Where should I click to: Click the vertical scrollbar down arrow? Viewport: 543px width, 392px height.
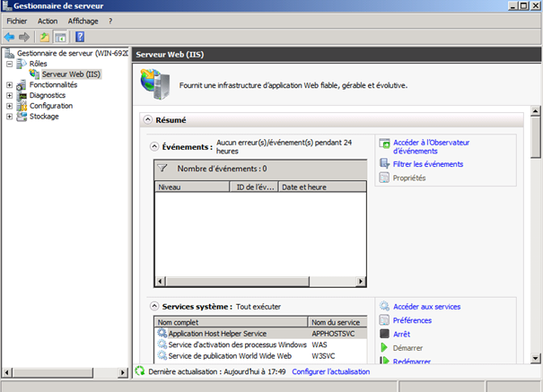[x=536, y=360]
